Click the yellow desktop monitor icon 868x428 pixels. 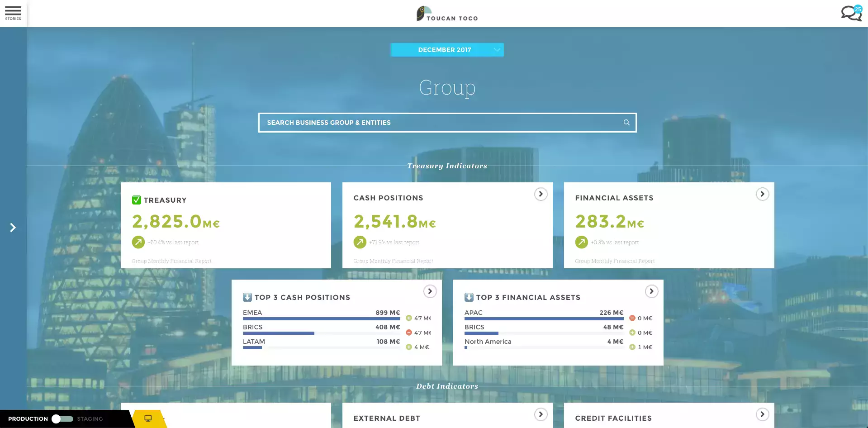[x=148, y=418]
